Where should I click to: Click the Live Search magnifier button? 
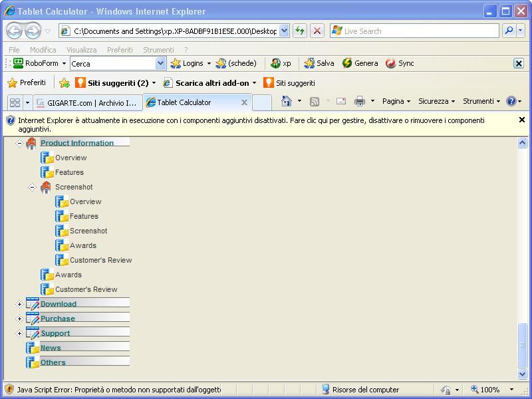coord(509,31)
